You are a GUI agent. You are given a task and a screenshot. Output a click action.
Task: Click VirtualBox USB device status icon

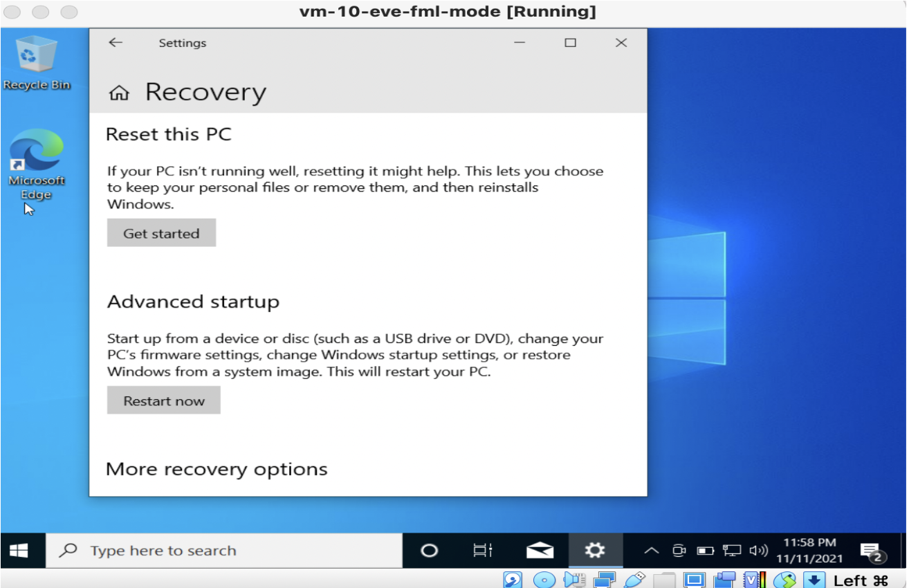click(634, 580)
